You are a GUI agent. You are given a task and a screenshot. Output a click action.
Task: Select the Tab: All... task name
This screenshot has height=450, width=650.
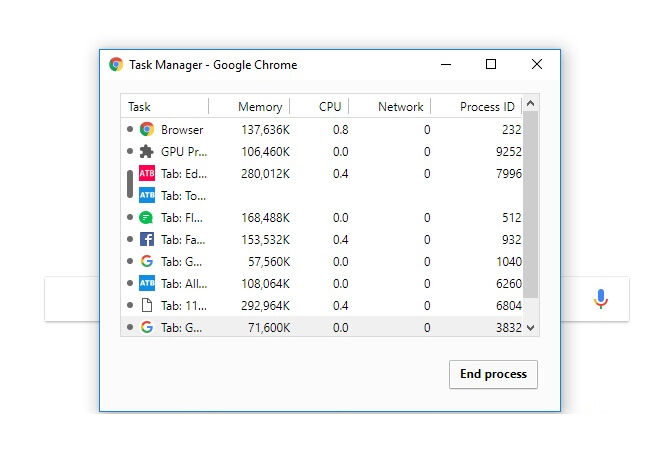coord(184,283)
